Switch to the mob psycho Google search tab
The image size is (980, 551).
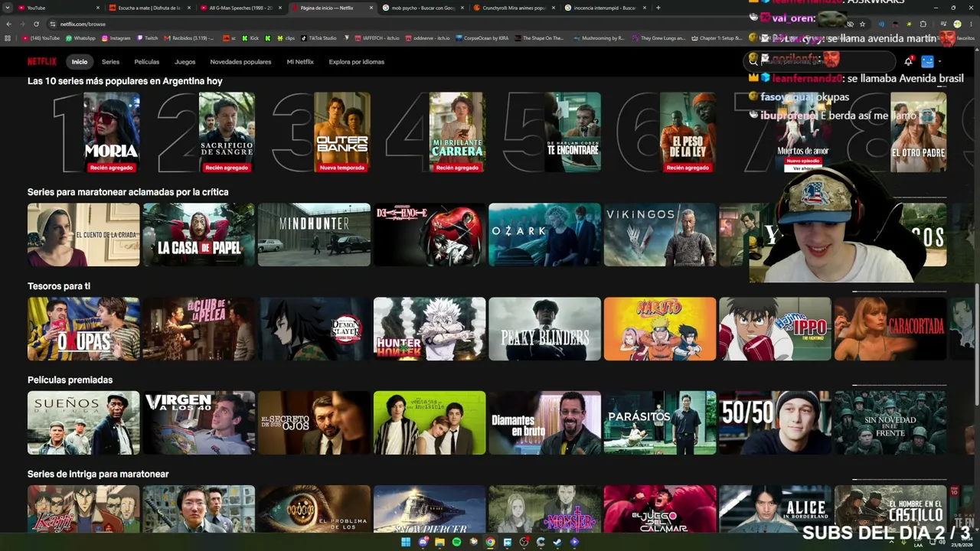point(423,8)
